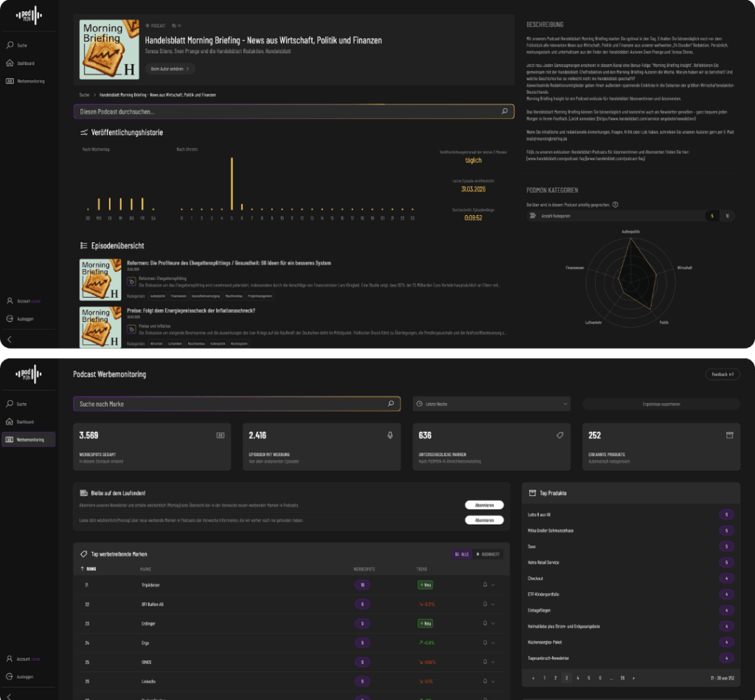Image resolution: width=755 pixels, height=700 pixels.
Task: Click the Ausloggen icon in the lower panel sidebar
Action: pyautogui.click(x=10, y=676)
